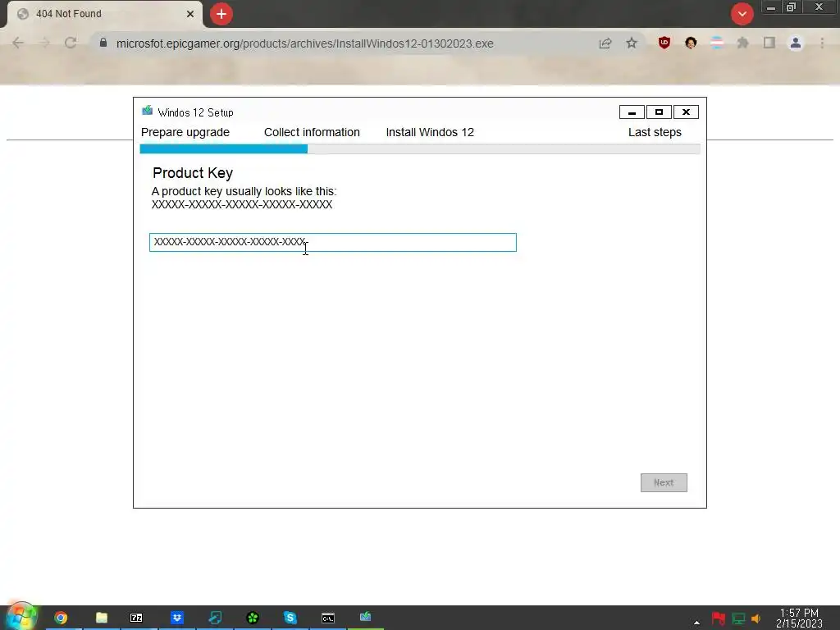Select the Install Windos 12 step

click(430, 132)
